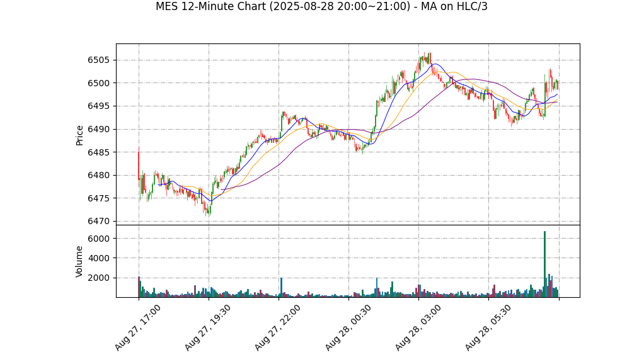Click the 6470 price tick label
644x362 pixels.
pyautogui.click(x=98, y=221)
